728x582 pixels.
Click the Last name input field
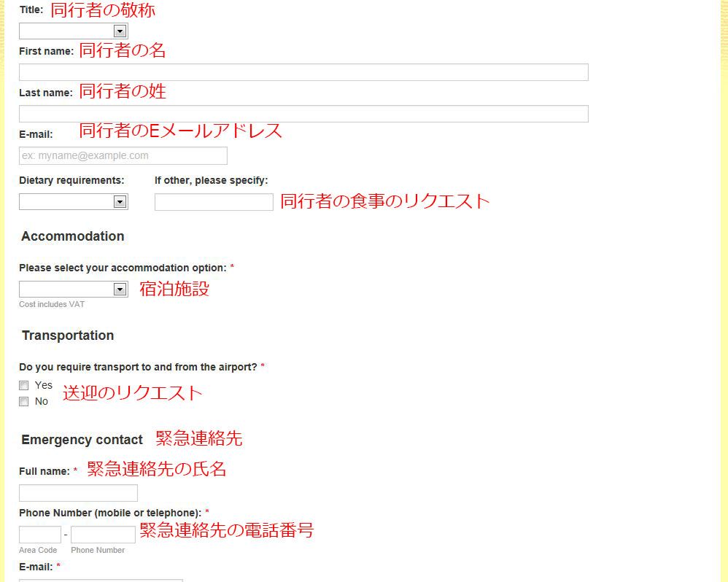pyautogui.click(x=303, y=114)
